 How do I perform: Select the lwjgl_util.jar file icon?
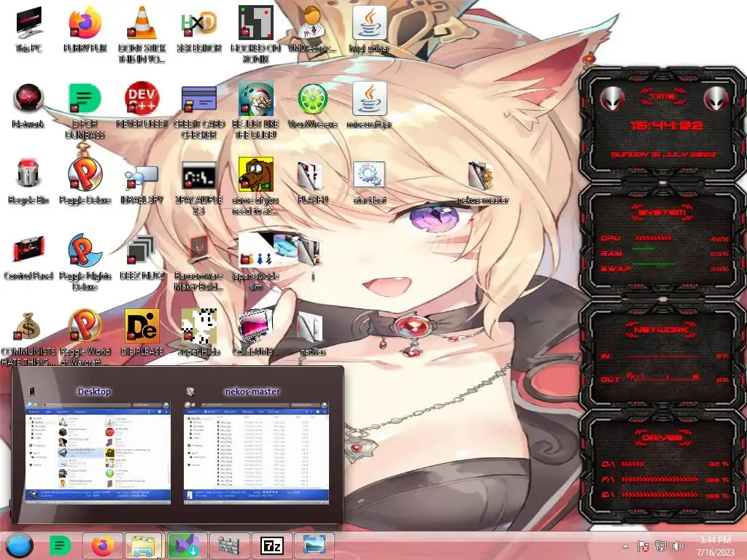point(369,29)
